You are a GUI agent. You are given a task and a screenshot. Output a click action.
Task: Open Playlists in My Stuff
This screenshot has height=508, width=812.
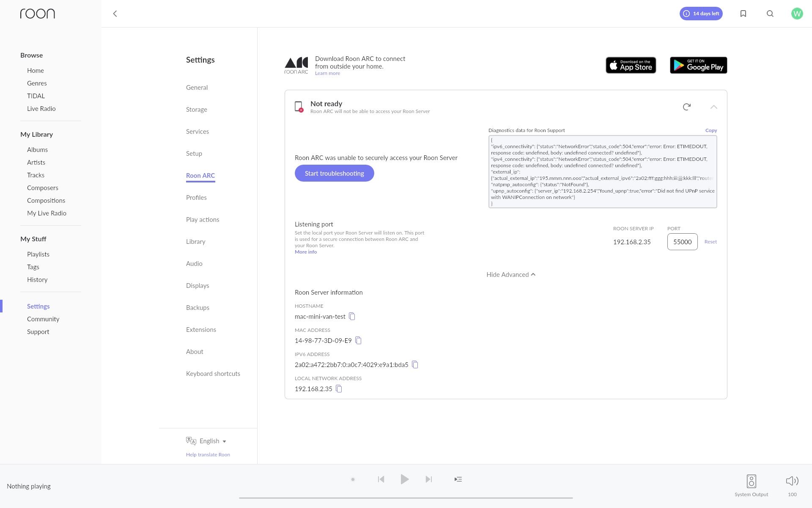[x=38, y=254]
